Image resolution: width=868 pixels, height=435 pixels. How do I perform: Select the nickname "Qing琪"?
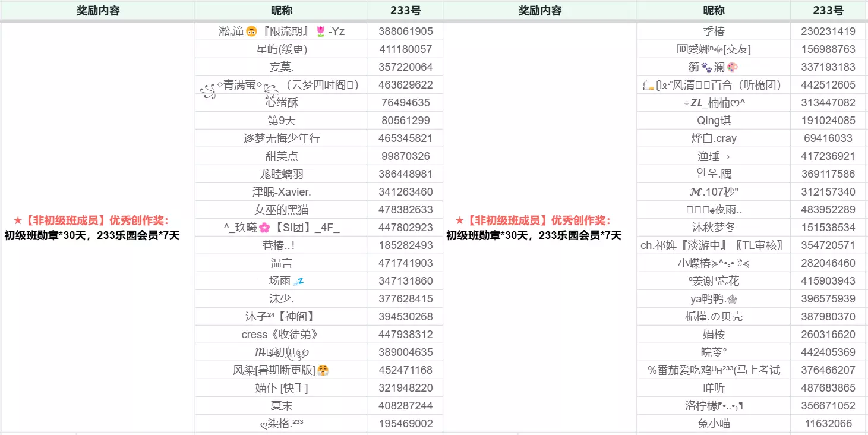(x=714, y=121)
